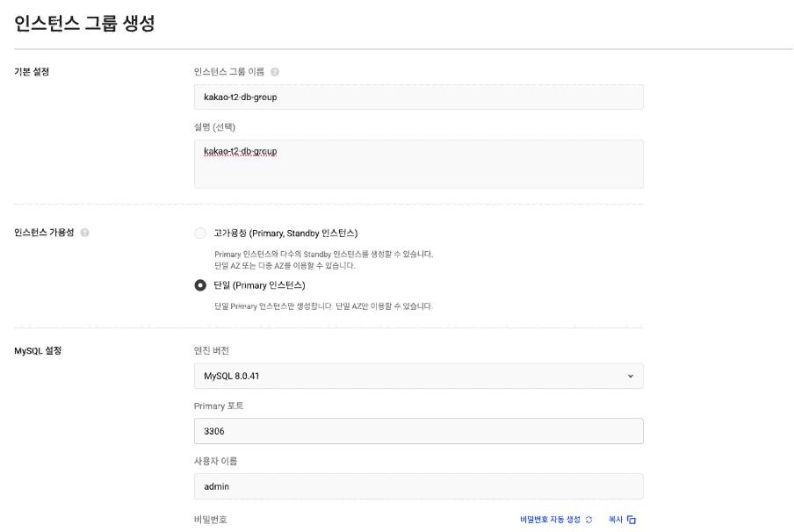Click the refresh icon for 비밀번호 자동 생성

589,520
